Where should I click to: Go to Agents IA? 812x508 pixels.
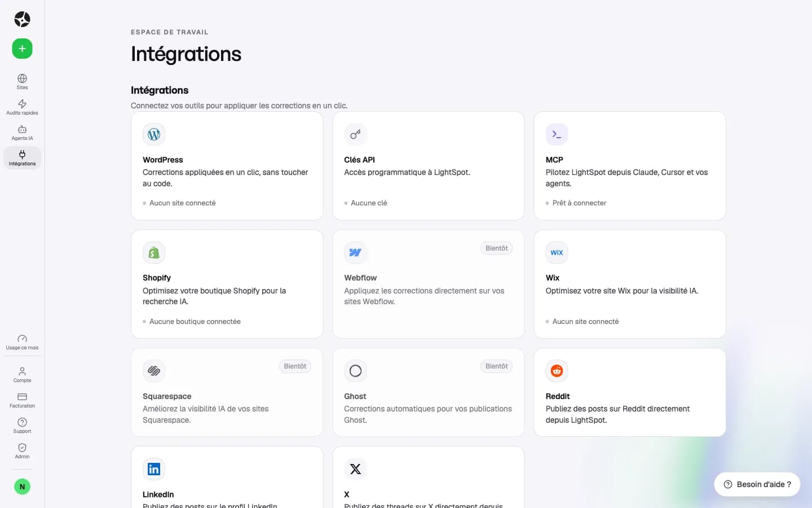[22, 133]
